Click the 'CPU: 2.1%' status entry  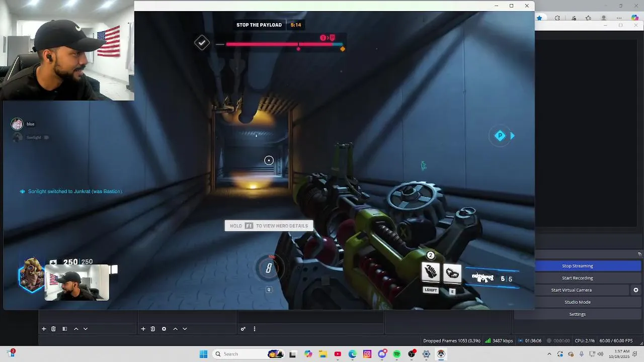(x=584, y=341)
